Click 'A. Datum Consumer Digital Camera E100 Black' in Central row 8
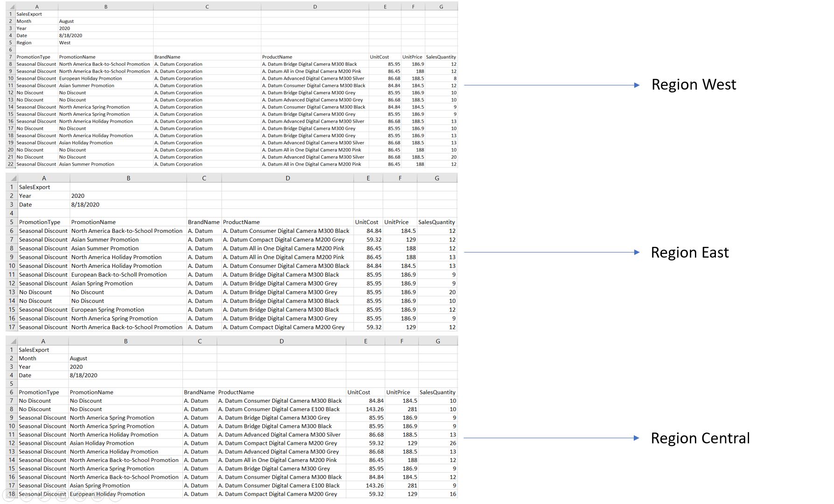The image size is (834, 504). point(279,409)
